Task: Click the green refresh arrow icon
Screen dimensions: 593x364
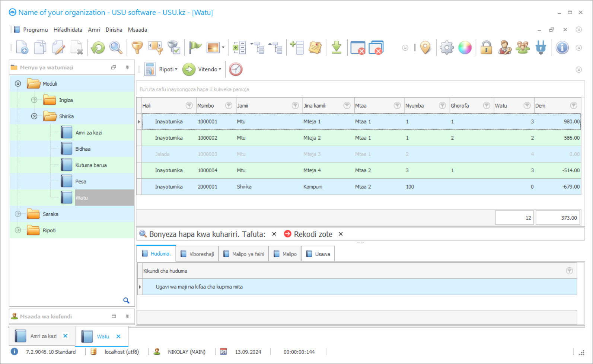Action: pos(98,48)
